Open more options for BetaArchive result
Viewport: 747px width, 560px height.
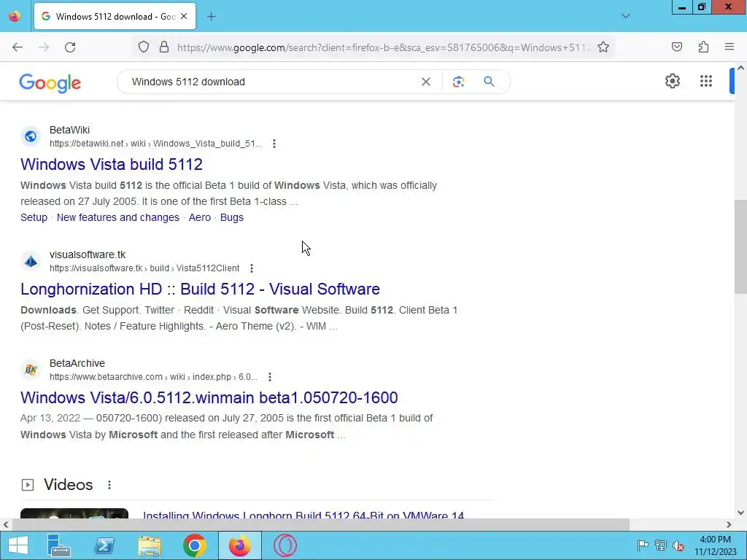pos(270,377)
